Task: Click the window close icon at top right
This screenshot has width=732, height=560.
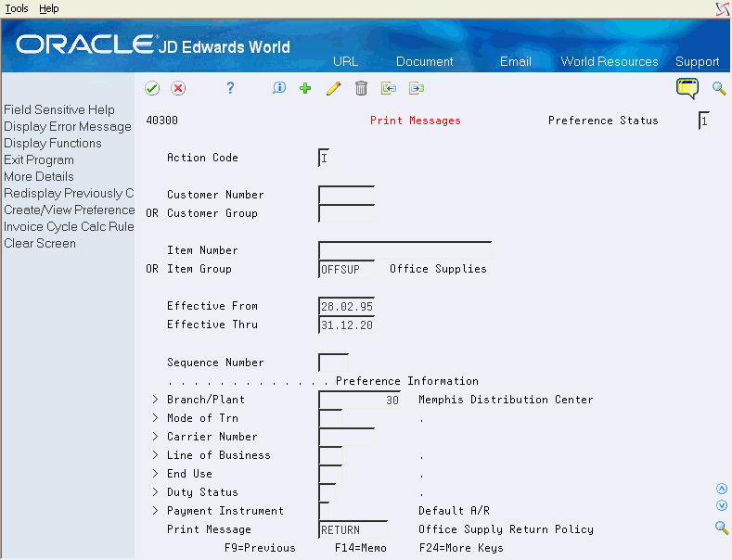Action: [723, 9]
